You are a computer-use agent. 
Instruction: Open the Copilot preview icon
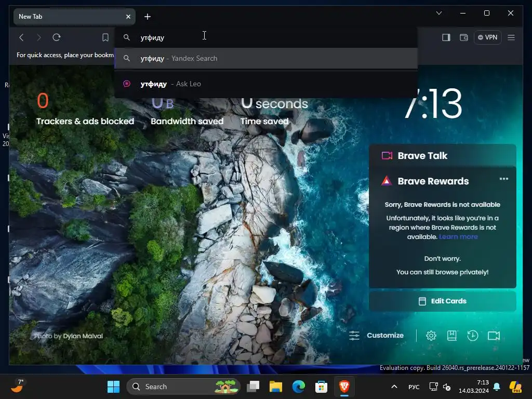(x=515, y=387)
